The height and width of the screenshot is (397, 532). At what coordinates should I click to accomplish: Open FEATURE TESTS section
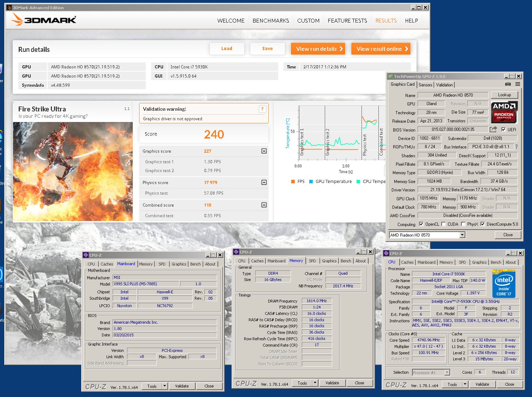coord(347,21)
